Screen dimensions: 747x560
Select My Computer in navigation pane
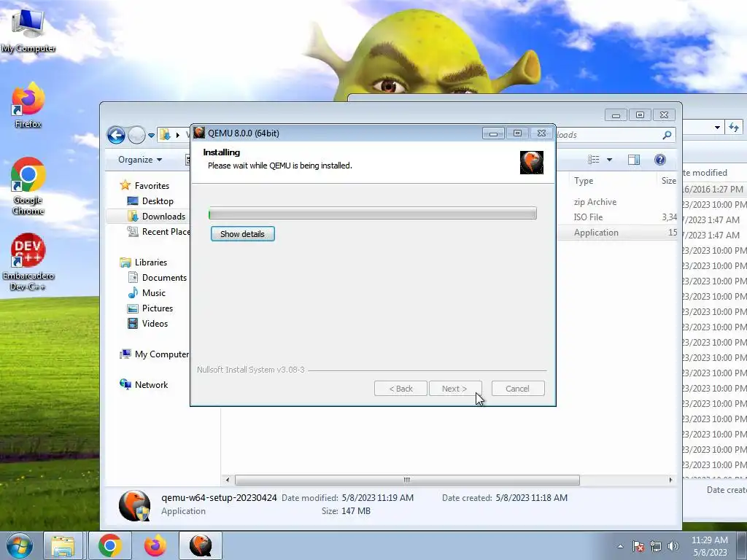point(155,354)
